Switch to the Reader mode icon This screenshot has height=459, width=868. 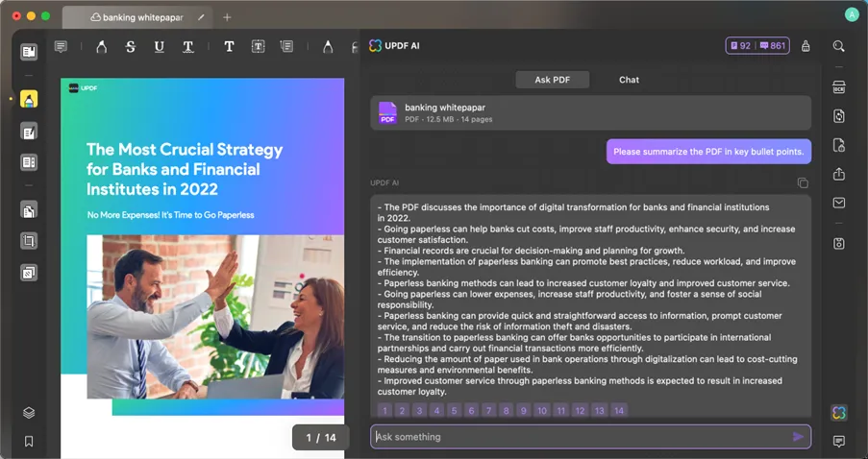point(29,52)
